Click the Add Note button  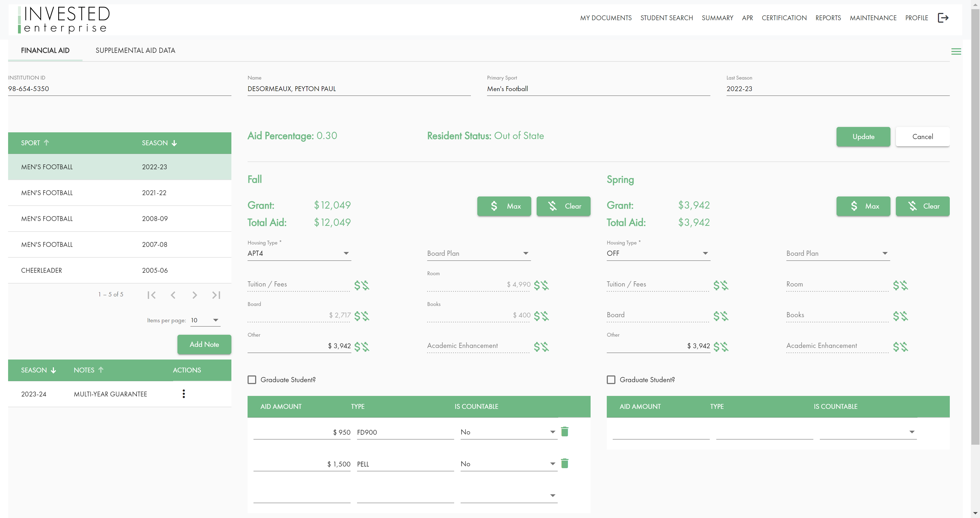[x=204, y=344]
